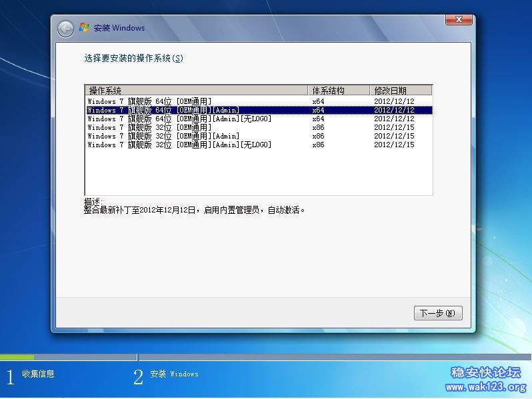Select the highlighted 64位 [OEM通用][Admin] entry
This screenshot has height=399, width=532.
[x=163, y=110]
